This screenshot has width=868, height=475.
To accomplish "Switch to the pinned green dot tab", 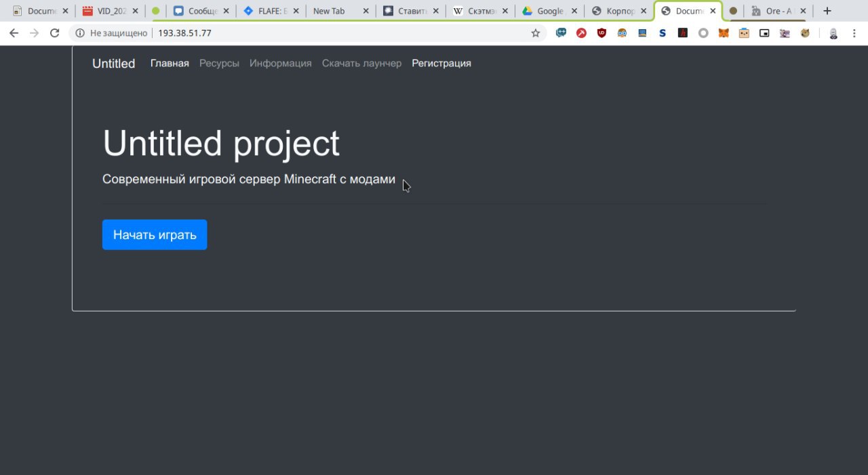I will pos(156,11).
